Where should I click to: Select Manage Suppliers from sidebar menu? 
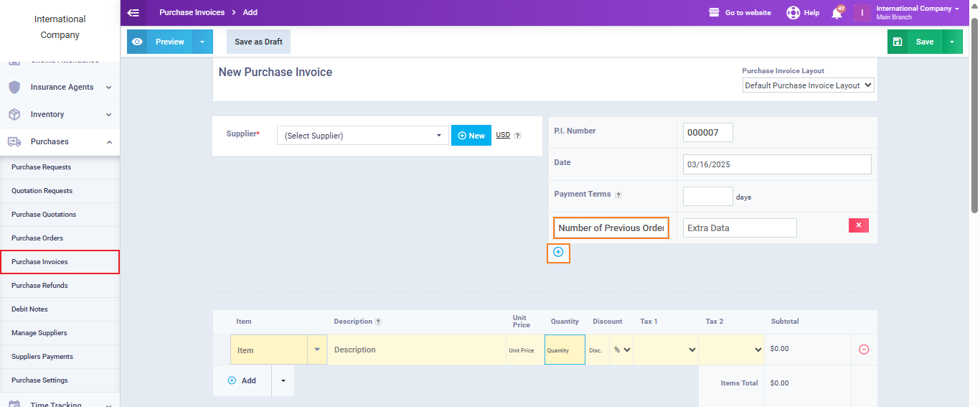tap(39, 333)
